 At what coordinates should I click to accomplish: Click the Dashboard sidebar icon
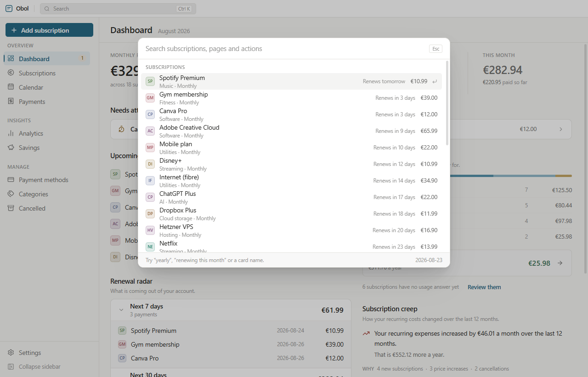coord(11,58)
